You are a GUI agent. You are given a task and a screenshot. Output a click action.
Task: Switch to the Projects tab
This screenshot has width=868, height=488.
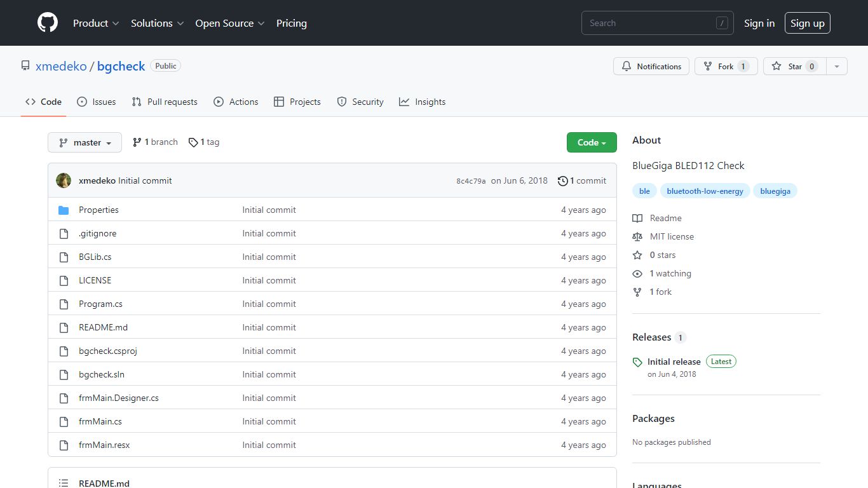click(297, 102)
